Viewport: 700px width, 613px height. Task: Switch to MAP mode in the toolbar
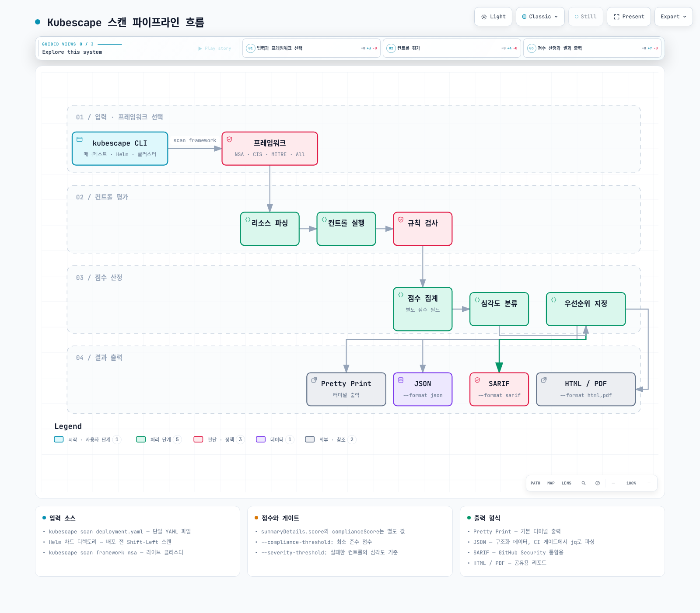click(551, 483)
